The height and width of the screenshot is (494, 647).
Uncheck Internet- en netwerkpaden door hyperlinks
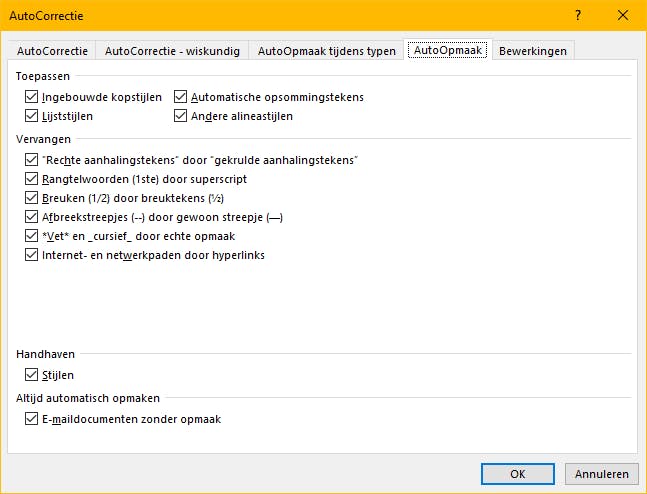32,255
